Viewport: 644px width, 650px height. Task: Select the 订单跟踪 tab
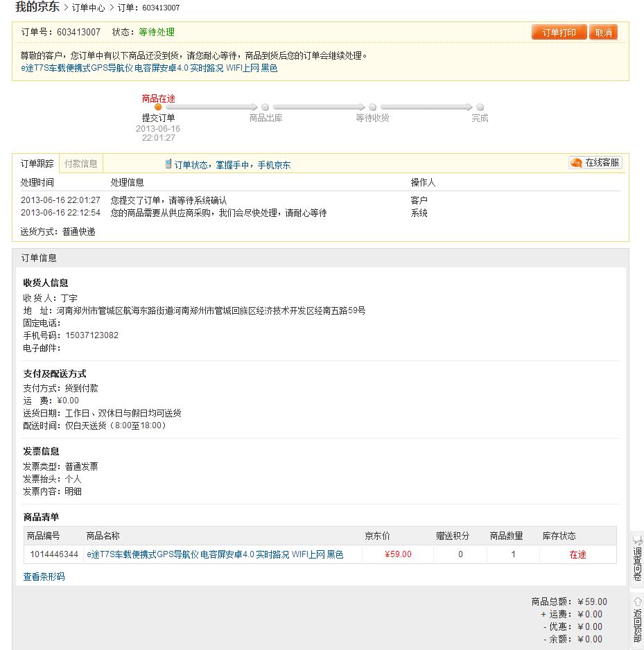(x=37, y=163)
